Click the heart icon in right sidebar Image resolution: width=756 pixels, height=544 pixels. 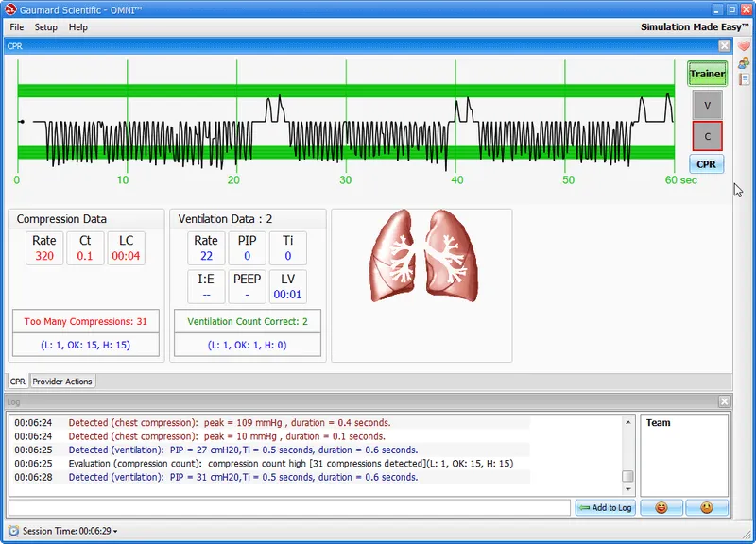(745, 45)
